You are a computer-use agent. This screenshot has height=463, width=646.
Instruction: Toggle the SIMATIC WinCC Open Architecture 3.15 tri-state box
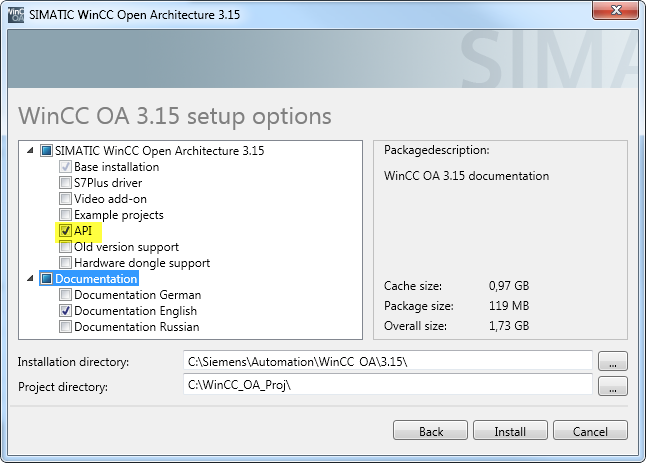(47, 151)
